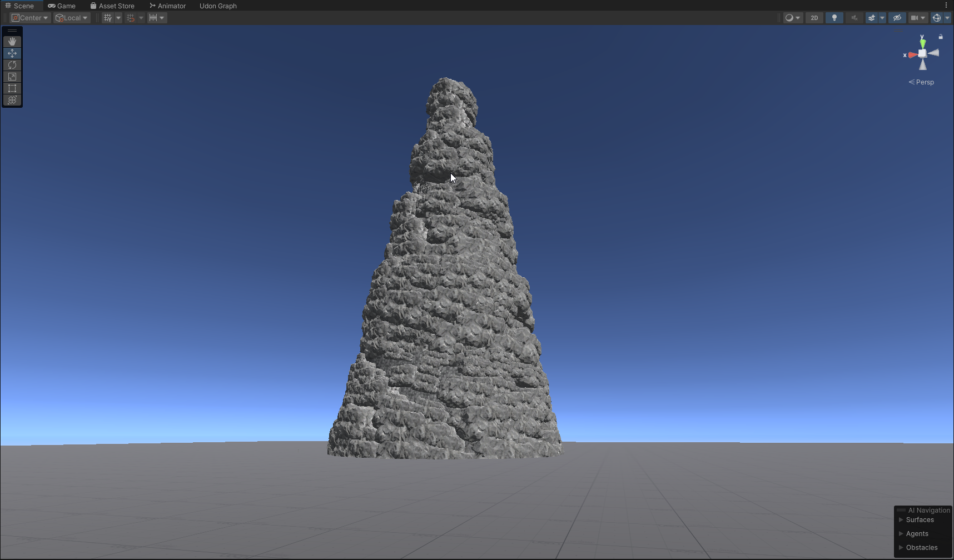The height and width of the screenshot is (560, 954).
Task: Open the Udon Graph tab
Action: tap(218, 6)
